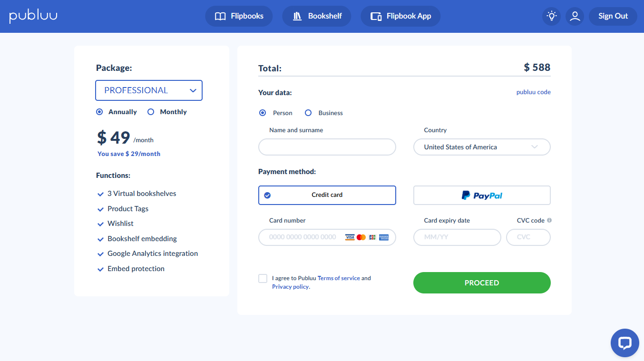Click the CVC code info icon
Screen dimensions: 644x361
(x=549, y=221)
